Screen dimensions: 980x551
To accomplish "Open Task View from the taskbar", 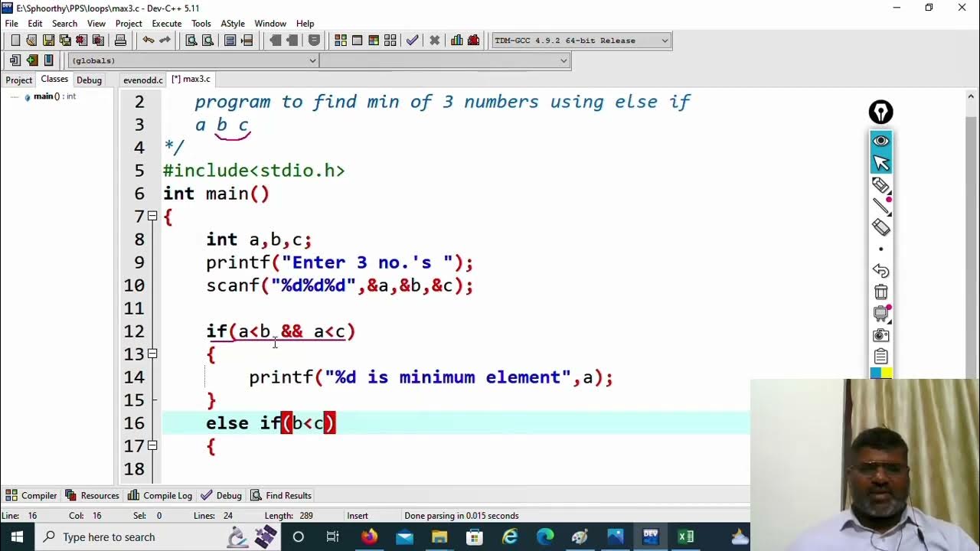I will (333, 537).
